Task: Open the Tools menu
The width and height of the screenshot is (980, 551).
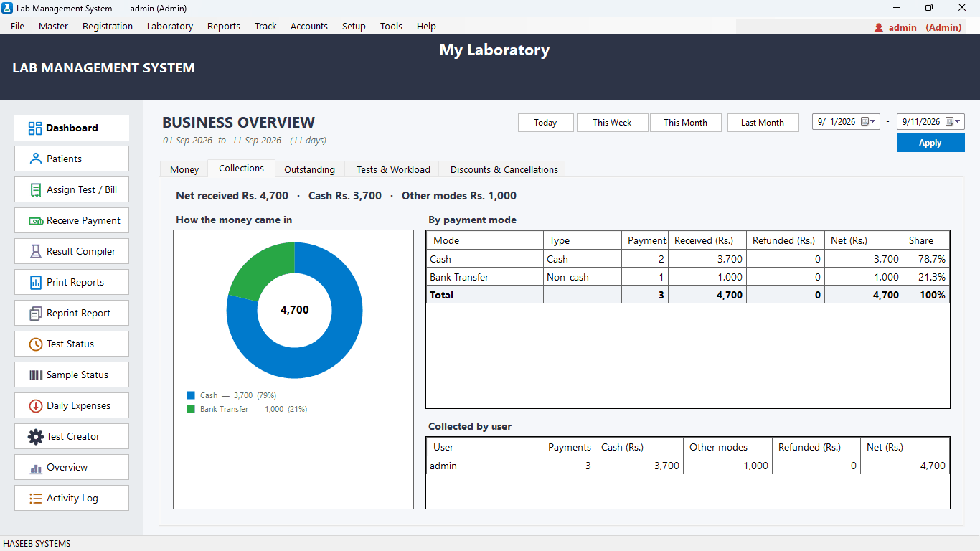Action: (391, 26)
